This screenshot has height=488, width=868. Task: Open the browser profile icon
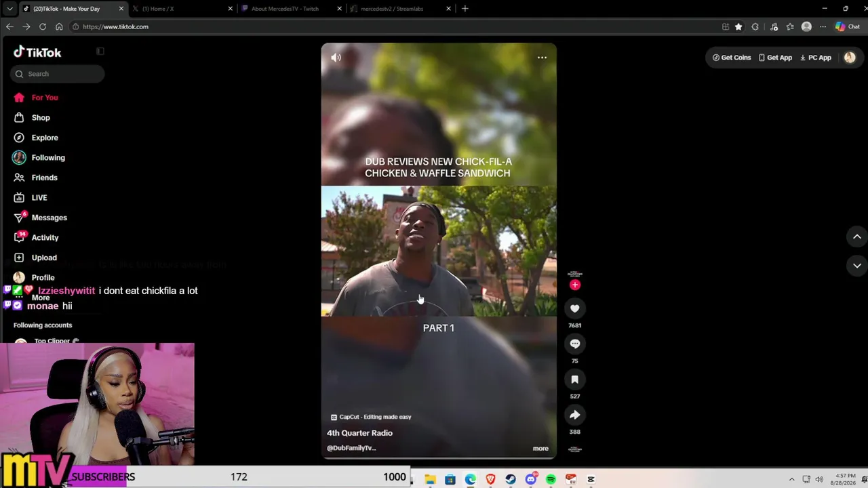tap(806, 26)
